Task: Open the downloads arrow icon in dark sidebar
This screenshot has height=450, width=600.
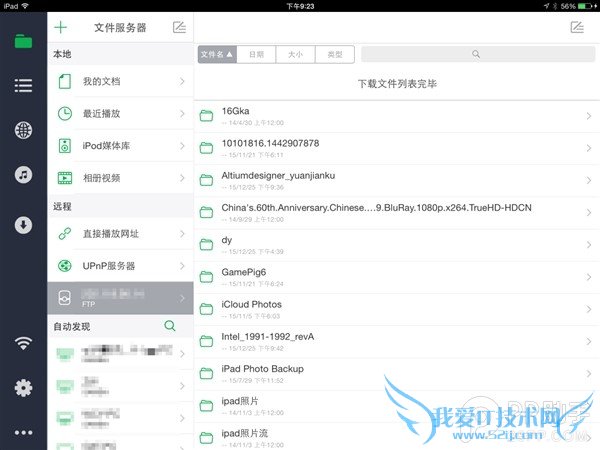Action: click(x=23, y=225)
